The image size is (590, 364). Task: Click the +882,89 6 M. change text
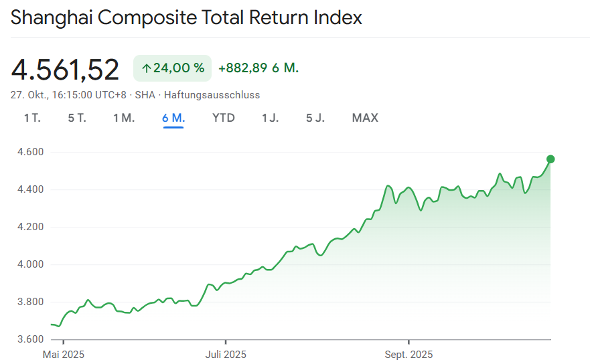259,68
